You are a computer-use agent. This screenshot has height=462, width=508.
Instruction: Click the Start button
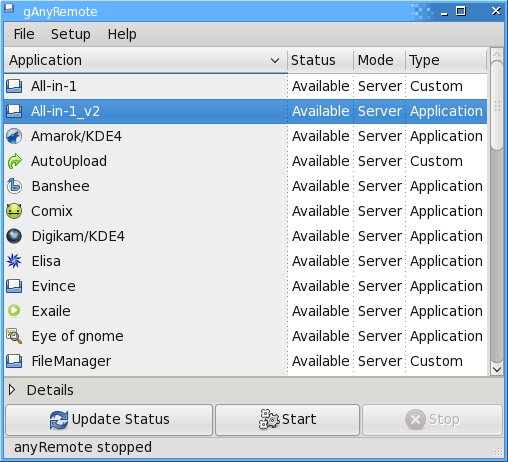point(287,420)
